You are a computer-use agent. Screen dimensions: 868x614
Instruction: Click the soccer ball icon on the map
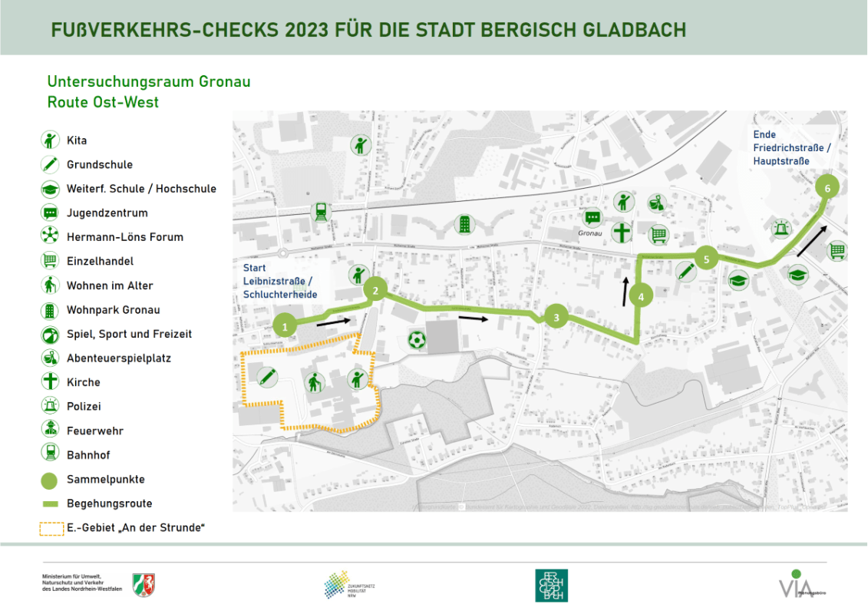[x=416, y=339]
